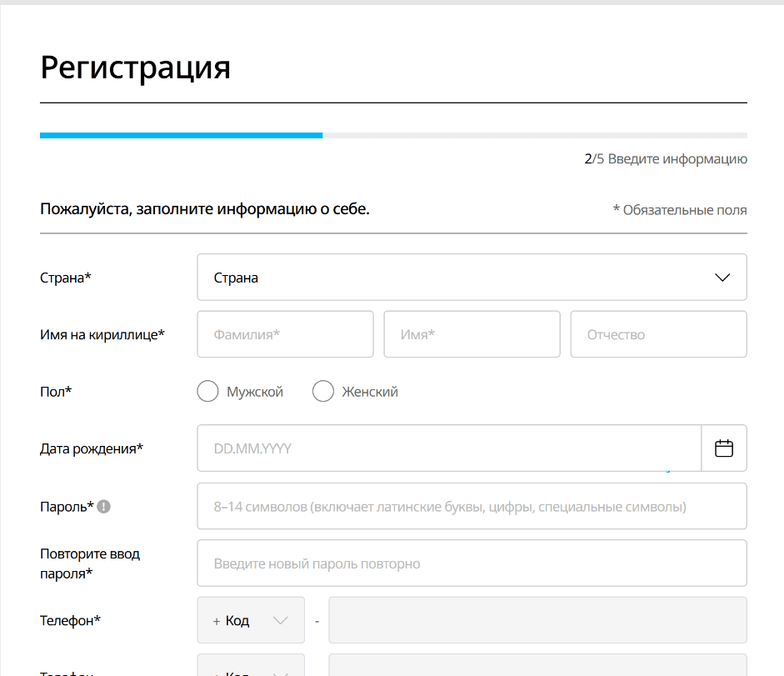Click the Пожалуйста, заполните информацию о себе text
Image resolution: width=784 pixels, height=676 pixels.
pos(204,209)
